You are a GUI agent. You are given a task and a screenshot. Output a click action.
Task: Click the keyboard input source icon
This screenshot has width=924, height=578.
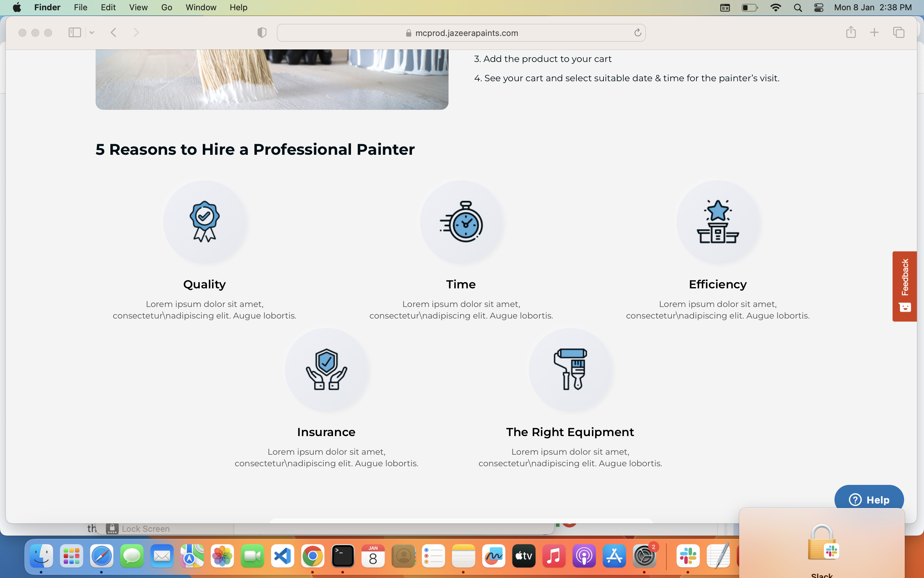click(725, 8)
